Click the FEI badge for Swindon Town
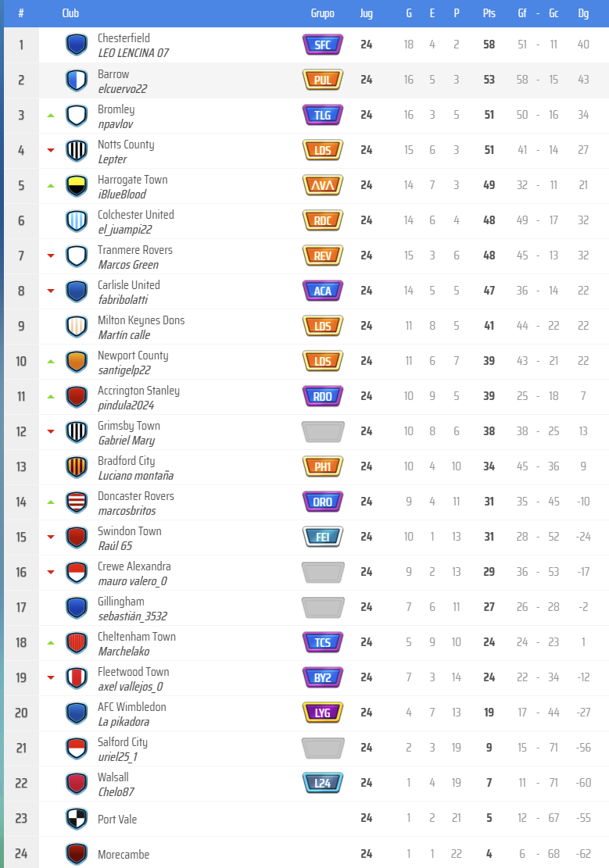 322,537
